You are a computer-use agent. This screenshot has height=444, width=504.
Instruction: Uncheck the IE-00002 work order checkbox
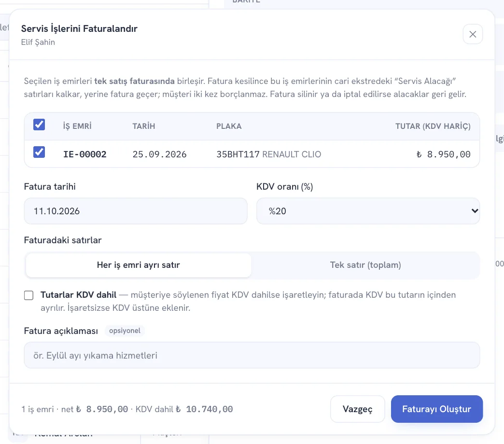(x=39, y=153)
